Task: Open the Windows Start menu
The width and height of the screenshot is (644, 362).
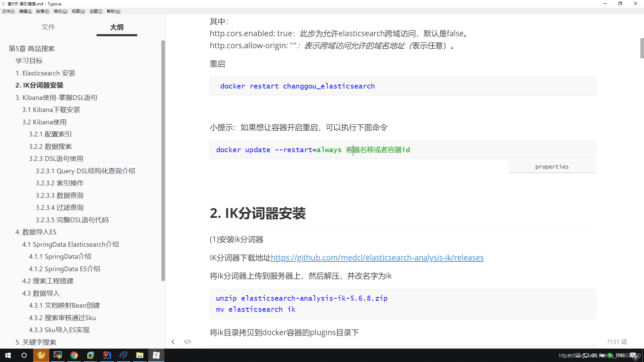Action: tap(8, 355)
